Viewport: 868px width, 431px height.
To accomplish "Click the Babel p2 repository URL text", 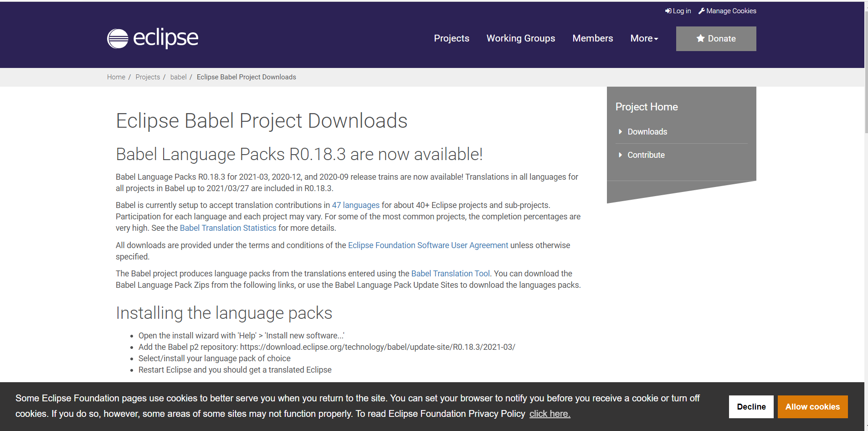I will [x=378, y=347].
